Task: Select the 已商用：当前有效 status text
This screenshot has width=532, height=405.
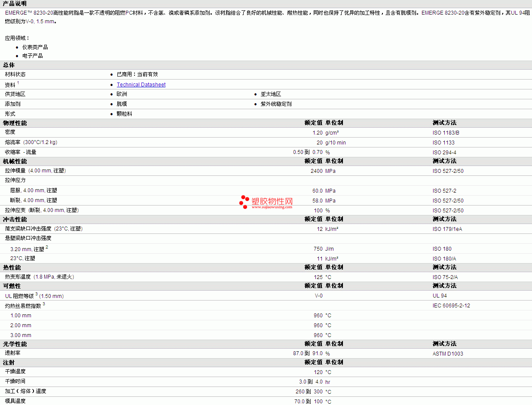Action: point(137,74)
